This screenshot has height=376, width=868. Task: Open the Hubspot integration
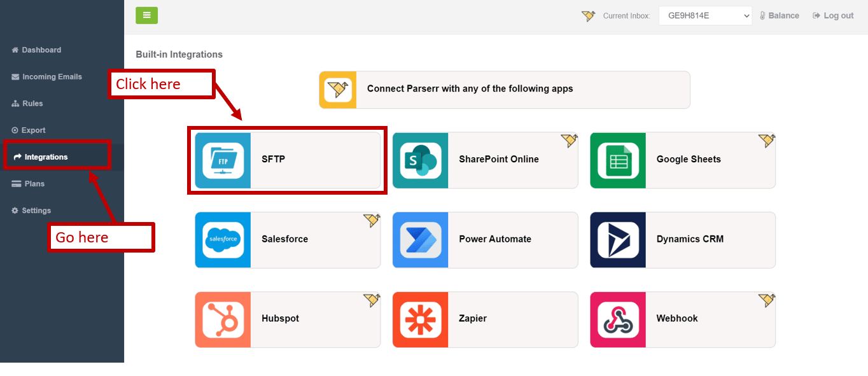point(287,319)
